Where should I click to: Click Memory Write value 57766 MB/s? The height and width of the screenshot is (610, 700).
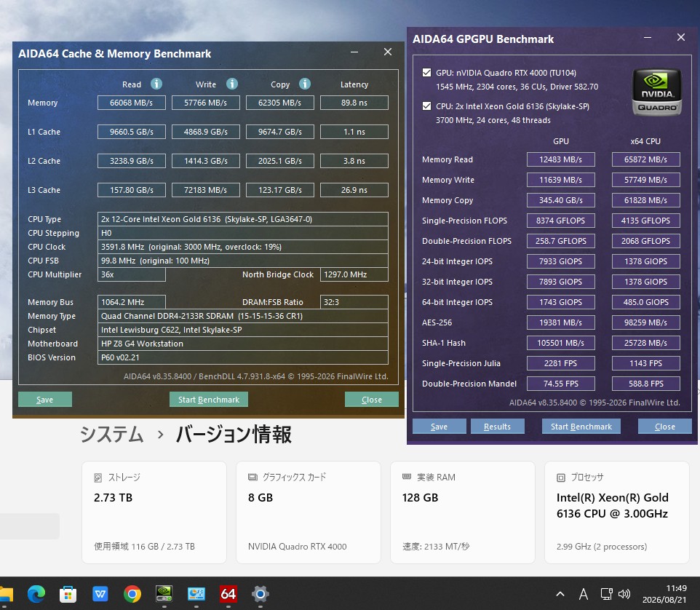(x=205, y=103)
